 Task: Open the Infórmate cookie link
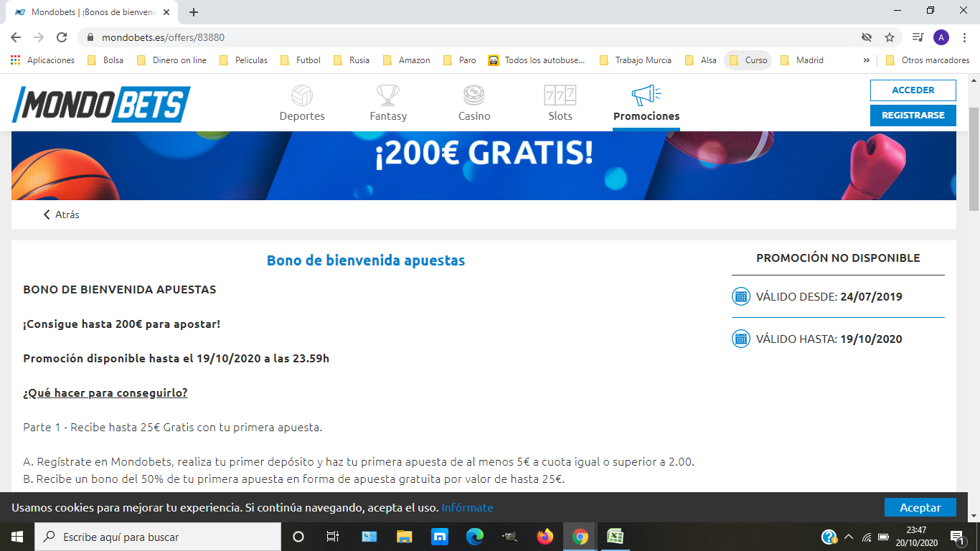tap(467, 507)
